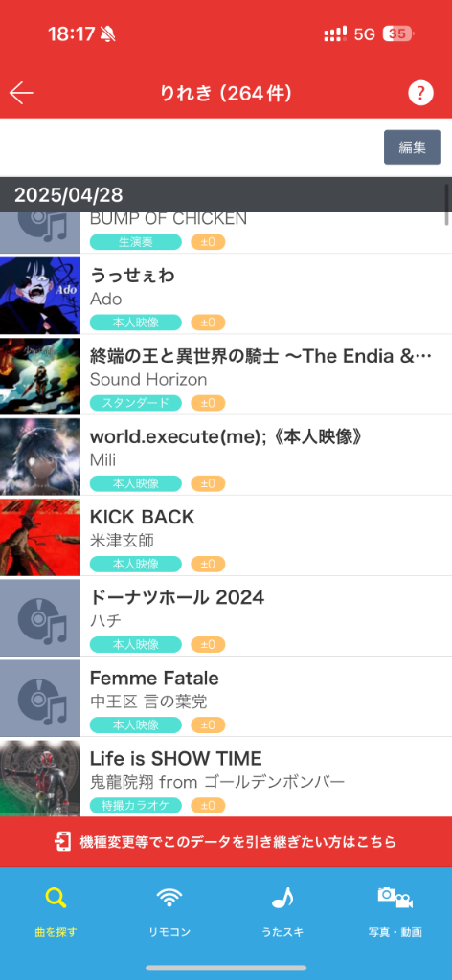The width and height of the screenshot is (452, 980).
Task: Open the help question mark icon
Action: [x=420, y=93]
